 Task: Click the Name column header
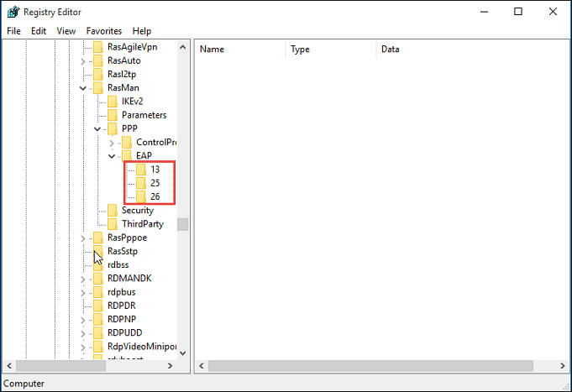coord(240,50)
